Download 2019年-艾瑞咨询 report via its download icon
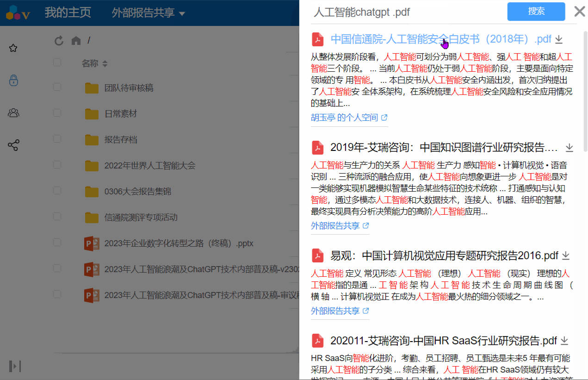The width and height of the screenshot is (588, 380). (x=569, y=148)
